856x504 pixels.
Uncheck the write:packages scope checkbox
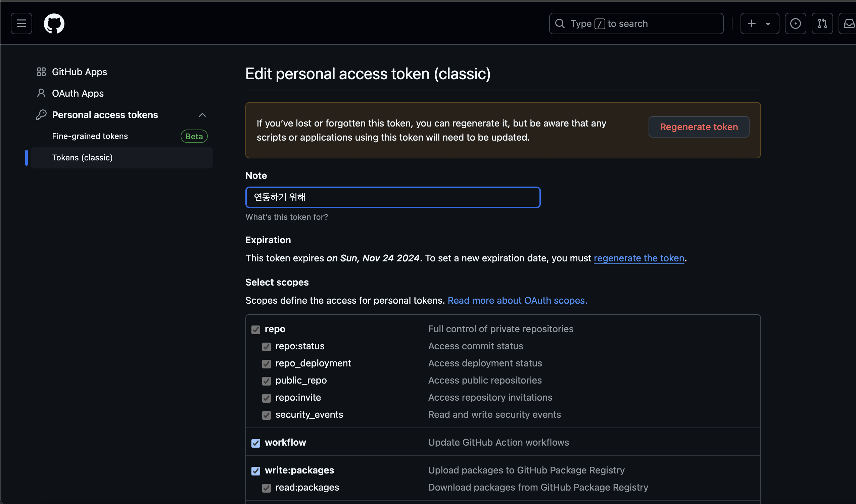point(256,471)
